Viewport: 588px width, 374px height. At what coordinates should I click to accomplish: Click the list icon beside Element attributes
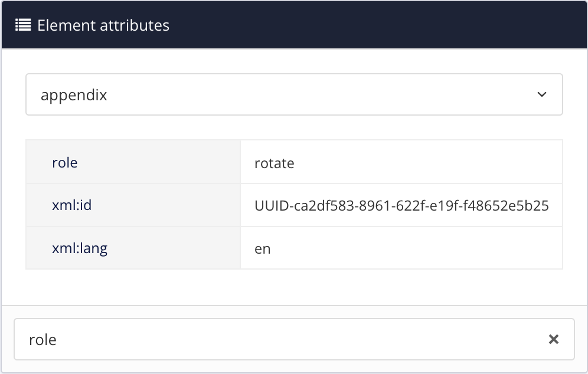pos(22,25)
